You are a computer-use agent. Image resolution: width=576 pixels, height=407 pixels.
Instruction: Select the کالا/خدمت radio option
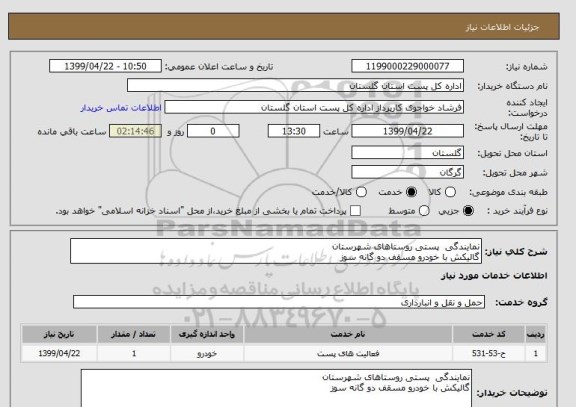click(x=361, y=192)
